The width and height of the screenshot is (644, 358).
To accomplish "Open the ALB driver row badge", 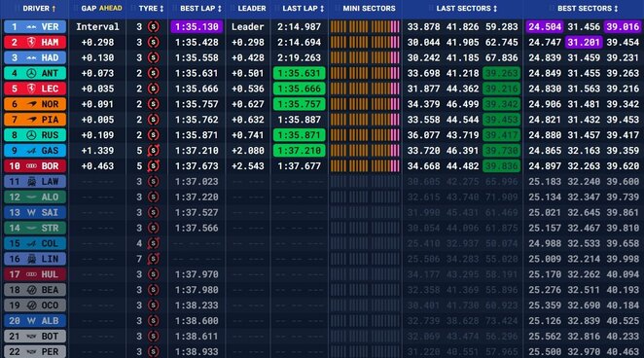I will [x=35, y=321].
